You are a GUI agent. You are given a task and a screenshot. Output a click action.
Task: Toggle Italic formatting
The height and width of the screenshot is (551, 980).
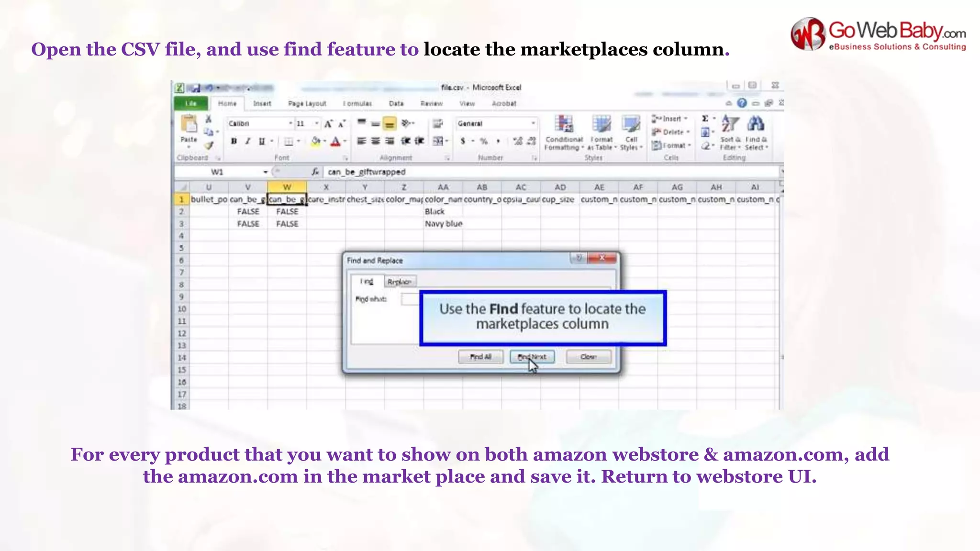248,141
